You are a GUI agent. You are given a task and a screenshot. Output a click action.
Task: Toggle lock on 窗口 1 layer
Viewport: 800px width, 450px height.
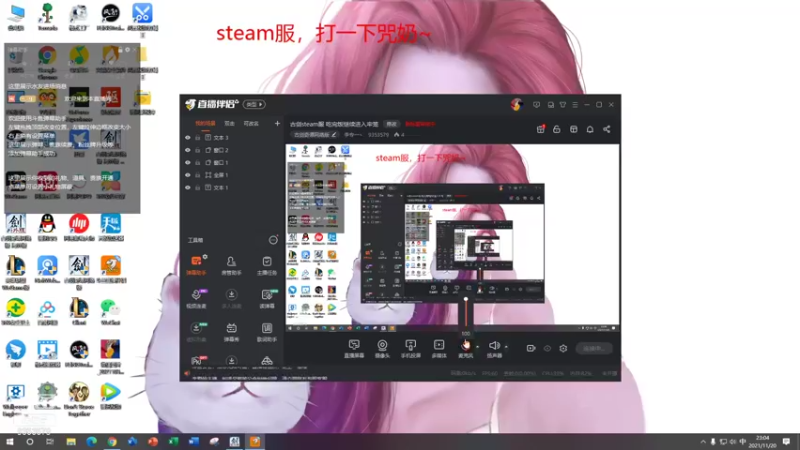(197, 163)
